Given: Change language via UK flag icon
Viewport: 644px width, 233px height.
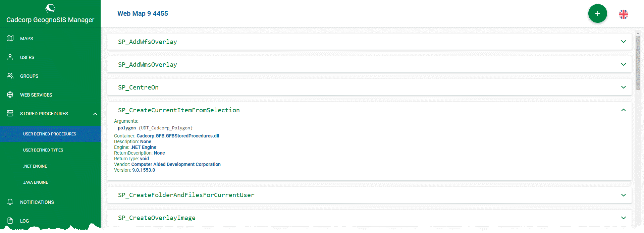Looking at the screenshot, I should click(x=623, y=14).
